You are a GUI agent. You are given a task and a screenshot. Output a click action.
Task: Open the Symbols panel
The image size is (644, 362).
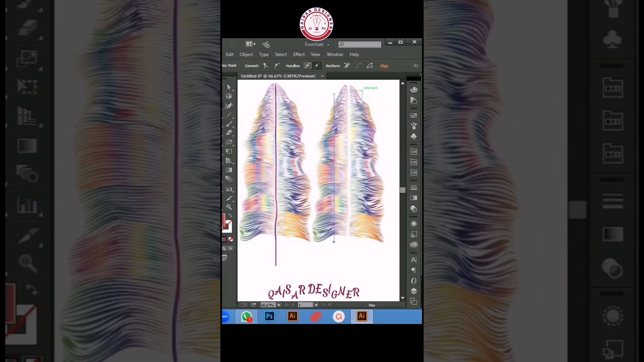(x=414, y=136)
